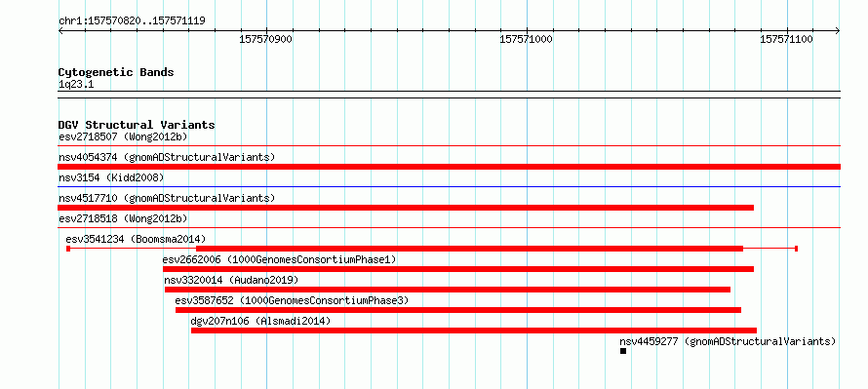Click the left arrowhead of the ruler
868x389 pixels.
click(x=60, y=30)
